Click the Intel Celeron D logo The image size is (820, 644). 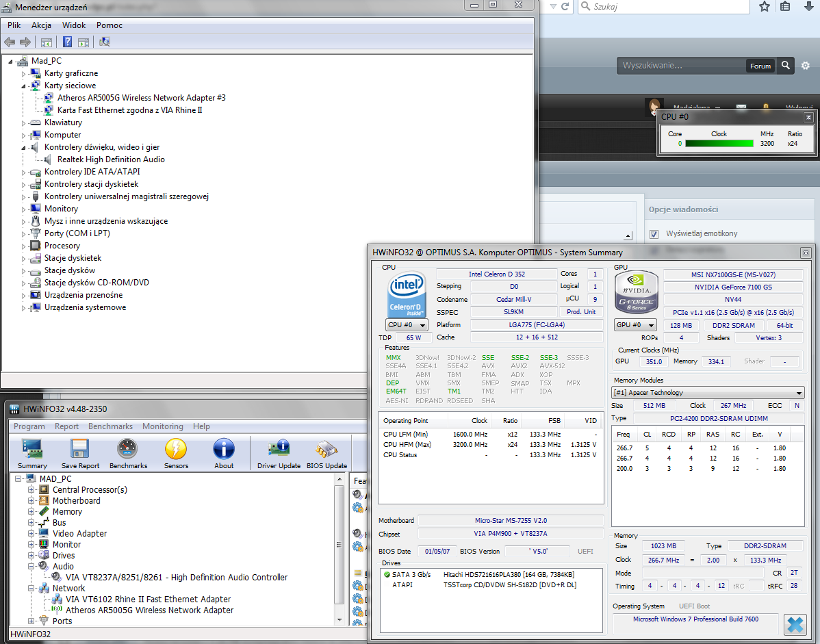(x=407, y=294)
